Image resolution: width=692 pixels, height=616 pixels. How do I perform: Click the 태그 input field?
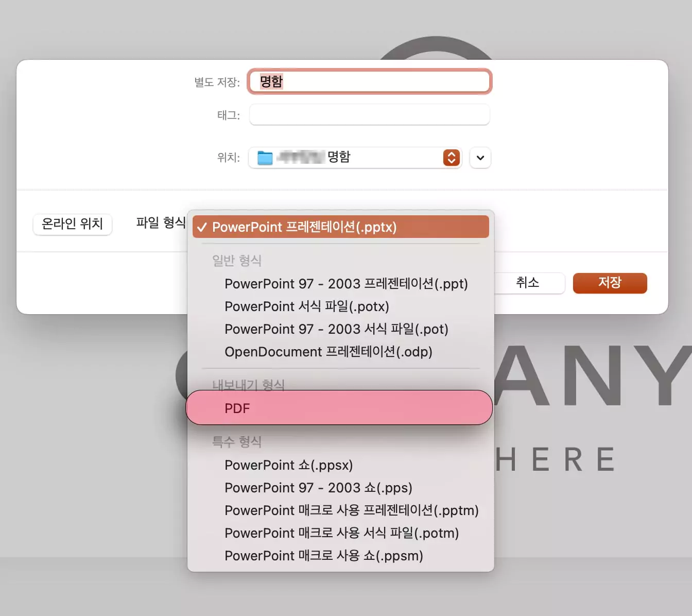(x=369, y=114)
